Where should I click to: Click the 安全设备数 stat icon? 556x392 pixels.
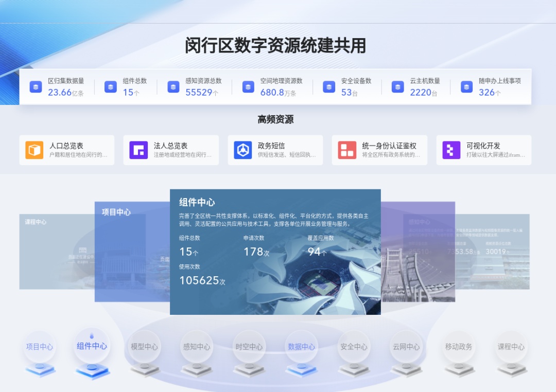click(329, 87)
